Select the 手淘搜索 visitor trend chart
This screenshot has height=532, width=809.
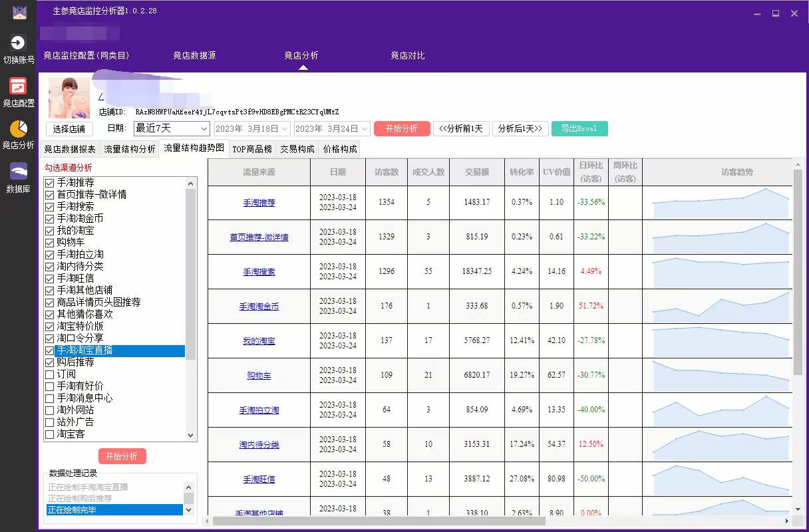click(719, 271)
